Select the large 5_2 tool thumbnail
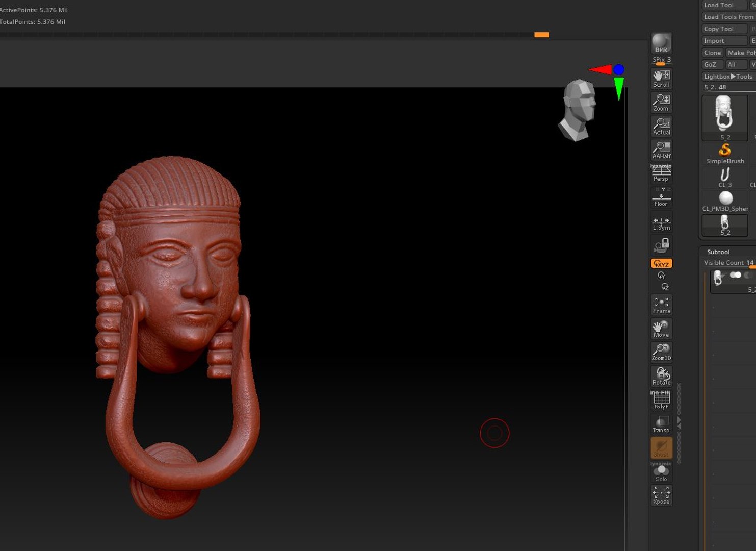756x551 pixels. pyautogui.click(x=725, y=118)
